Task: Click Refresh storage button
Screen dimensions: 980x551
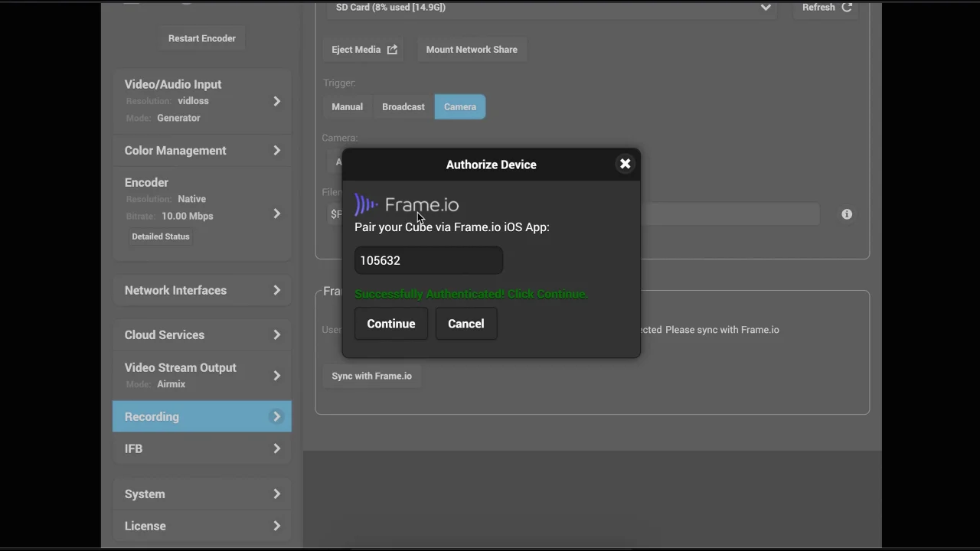Action: pyautogui.click(x=827, y=8)
